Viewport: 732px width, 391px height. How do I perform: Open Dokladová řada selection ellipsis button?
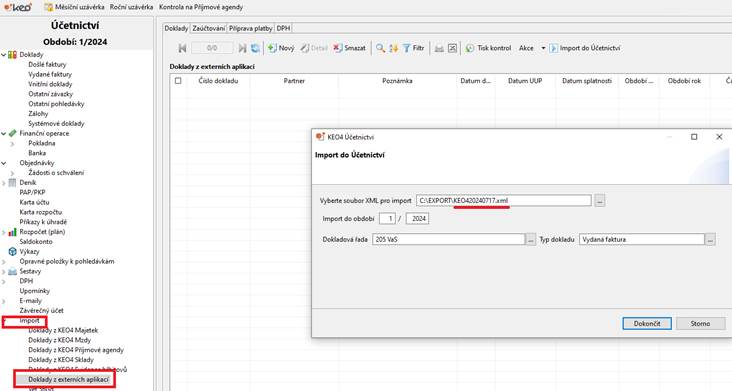coord(530,239)
